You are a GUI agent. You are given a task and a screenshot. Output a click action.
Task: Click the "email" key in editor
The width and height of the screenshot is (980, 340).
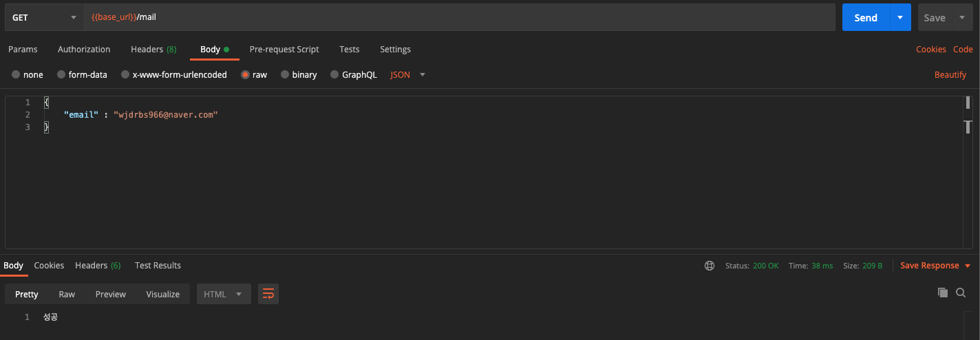(x=81, y=115)
